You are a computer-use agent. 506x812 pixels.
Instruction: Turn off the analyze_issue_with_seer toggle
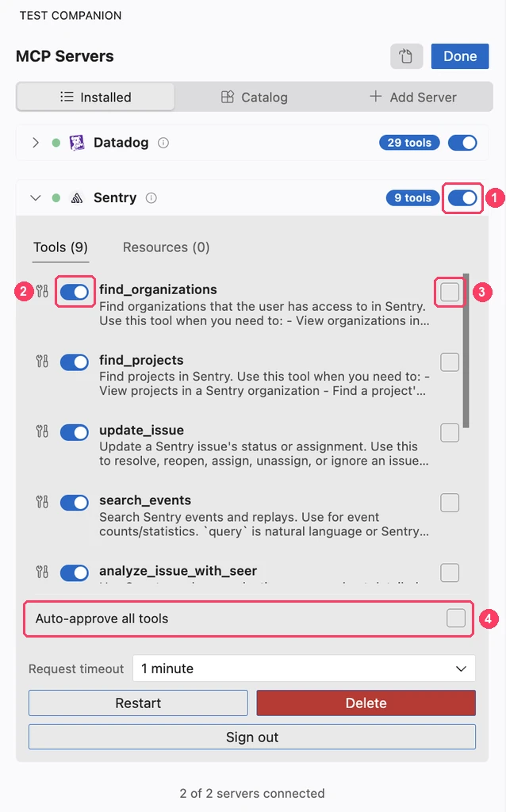click(75, 573)
